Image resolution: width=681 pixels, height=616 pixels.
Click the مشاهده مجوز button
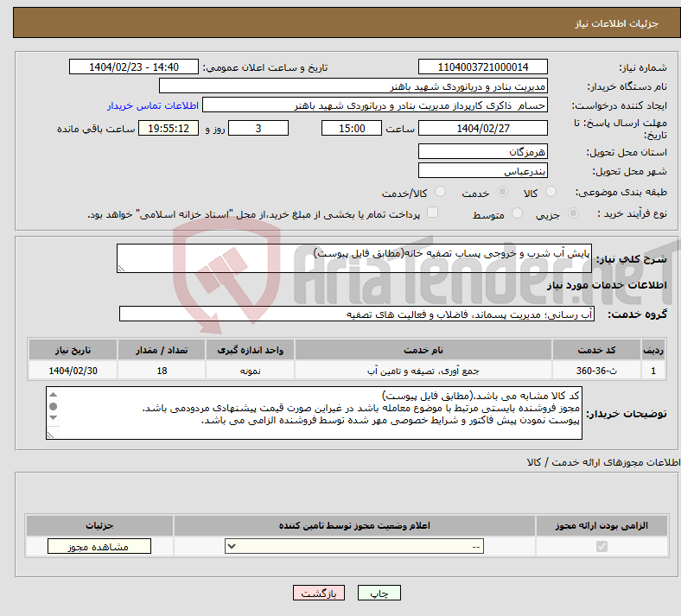99,547
